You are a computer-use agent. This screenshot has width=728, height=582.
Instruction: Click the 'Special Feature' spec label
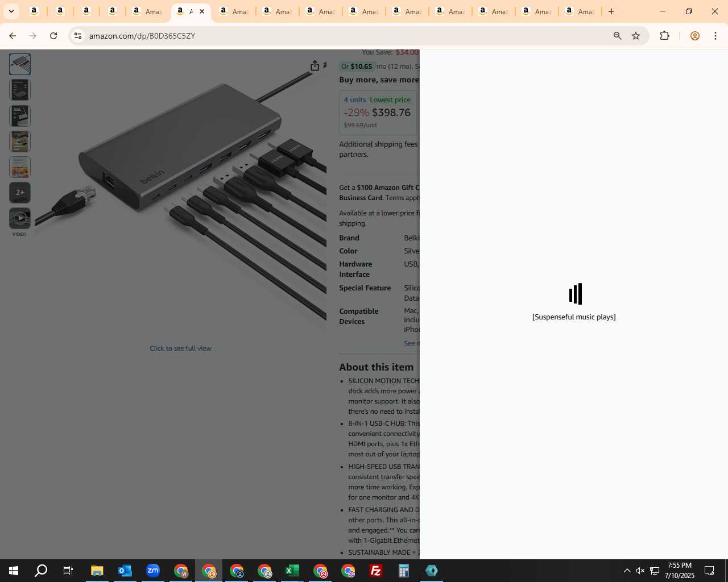pos(365,288)
